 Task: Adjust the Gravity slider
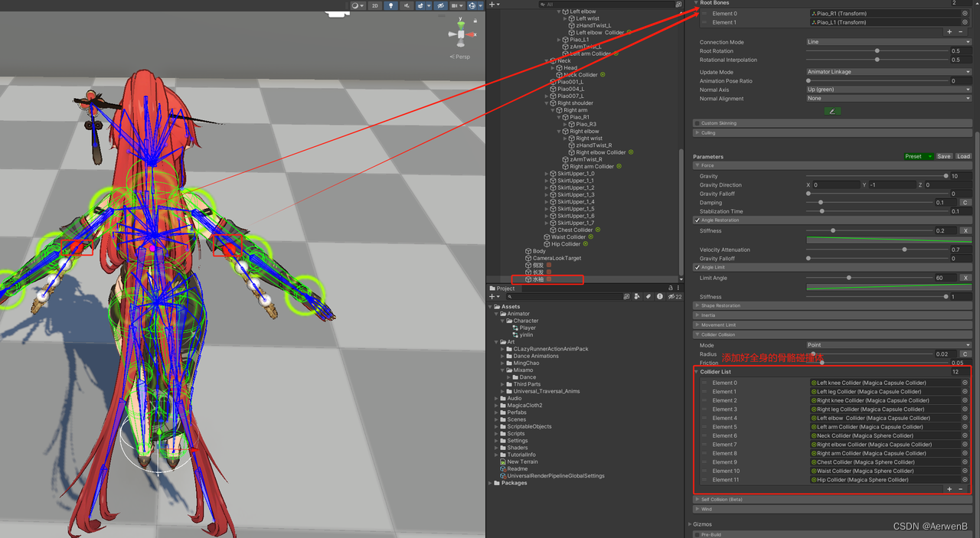[x=877, y=176]
